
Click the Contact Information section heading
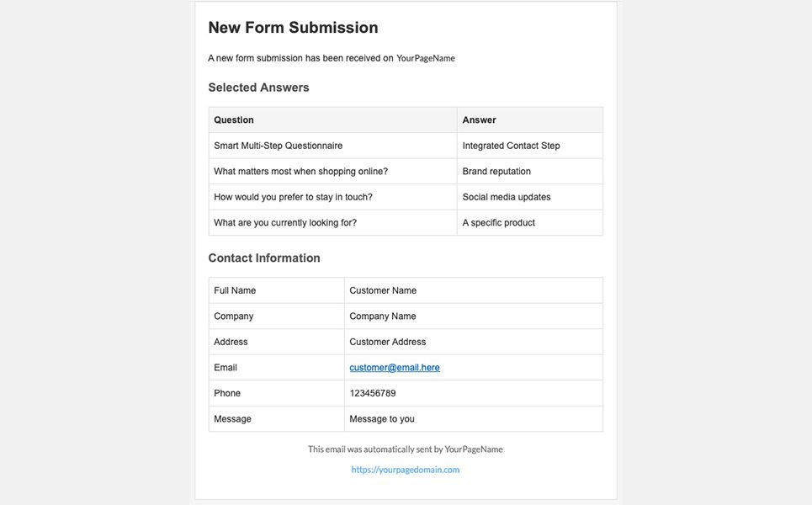(264, 258)
